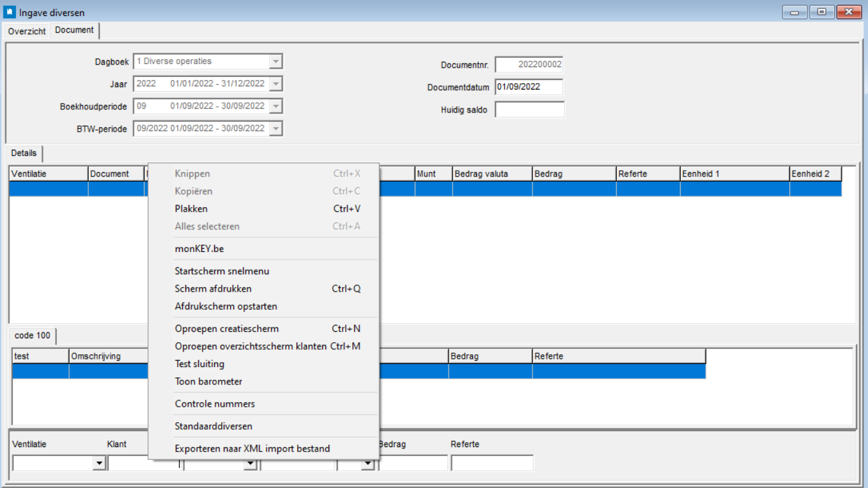Click into the Documentnr. field

[x=529, y=65]
